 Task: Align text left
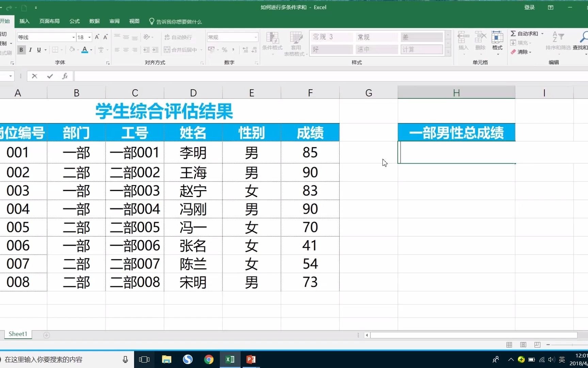117,50
